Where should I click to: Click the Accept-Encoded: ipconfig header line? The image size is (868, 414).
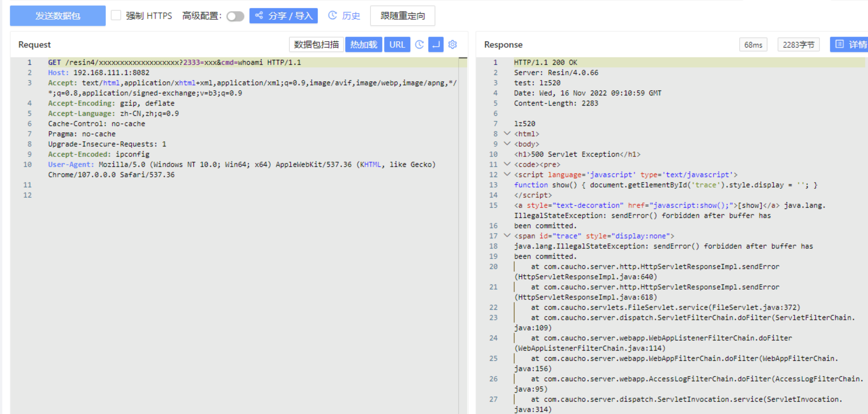pyautogui.click(x=99, y=154)
